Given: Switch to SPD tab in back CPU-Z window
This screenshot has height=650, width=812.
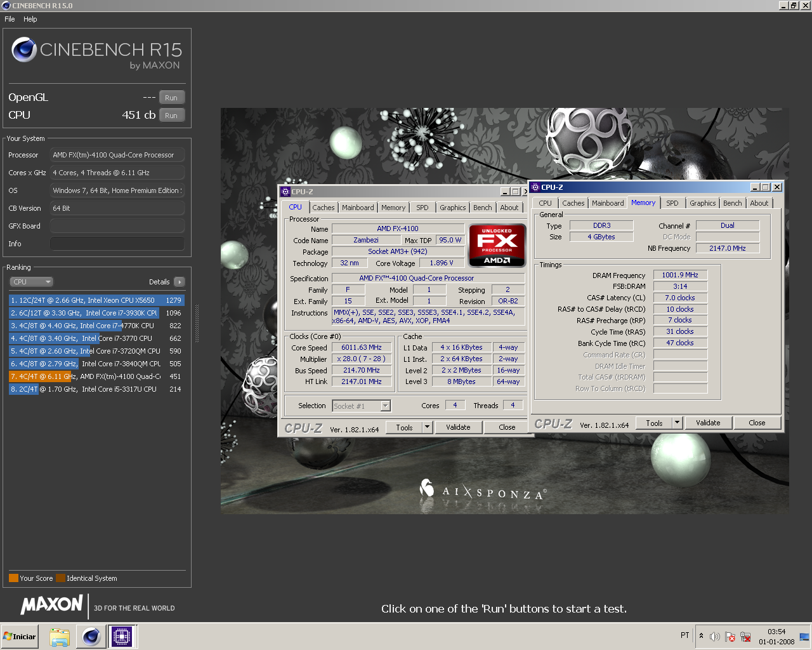Looking at the screenshot, I should pyautogui.click(x=422, y=208).
